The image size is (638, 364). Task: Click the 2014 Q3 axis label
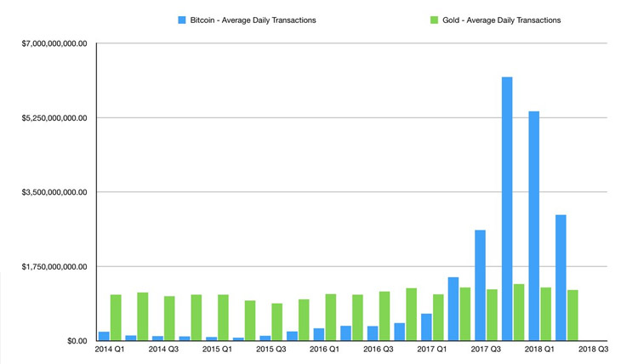[163, 350]
